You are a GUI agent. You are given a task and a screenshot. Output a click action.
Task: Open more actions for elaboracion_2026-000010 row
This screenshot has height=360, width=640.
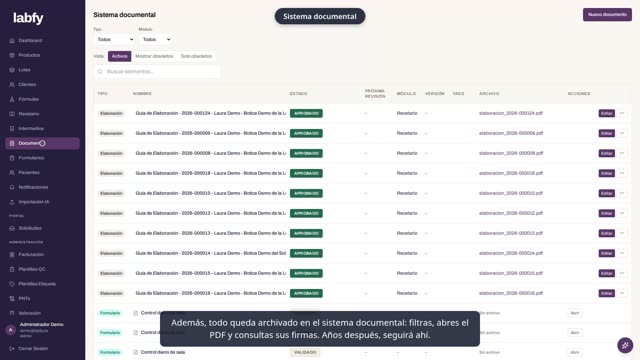coord(622,193)
